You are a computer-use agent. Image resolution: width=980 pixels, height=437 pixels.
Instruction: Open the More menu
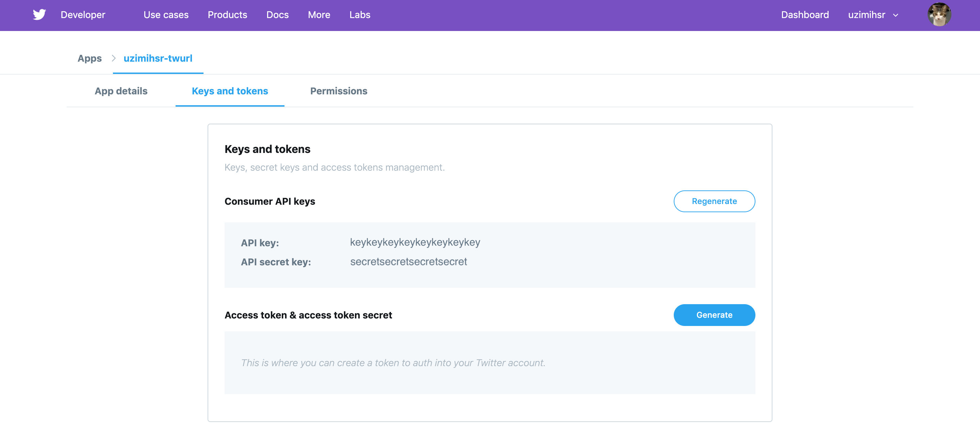click(319, 15)
